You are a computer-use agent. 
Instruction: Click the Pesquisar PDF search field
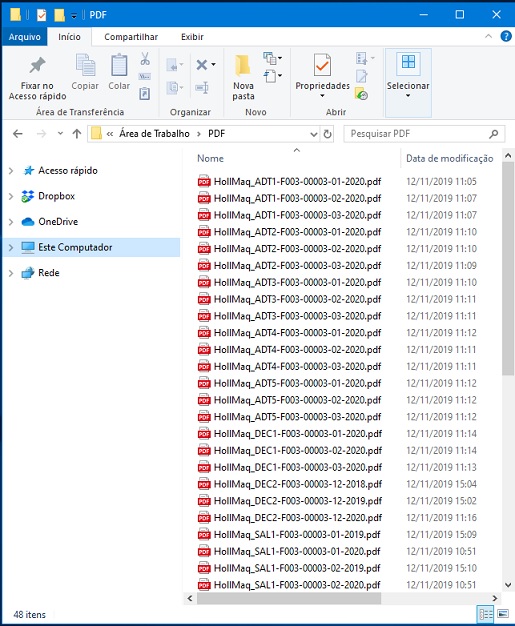[418, 134]
